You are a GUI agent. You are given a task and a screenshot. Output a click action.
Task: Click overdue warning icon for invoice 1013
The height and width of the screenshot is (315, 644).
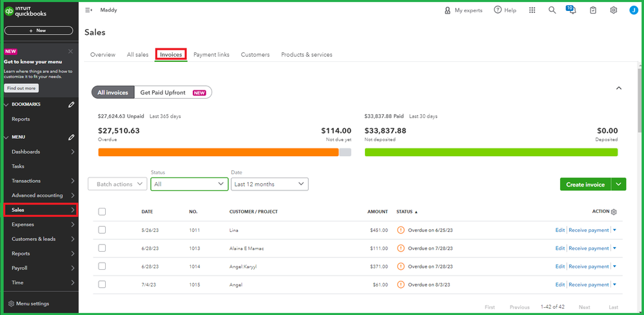coord(401,248)
